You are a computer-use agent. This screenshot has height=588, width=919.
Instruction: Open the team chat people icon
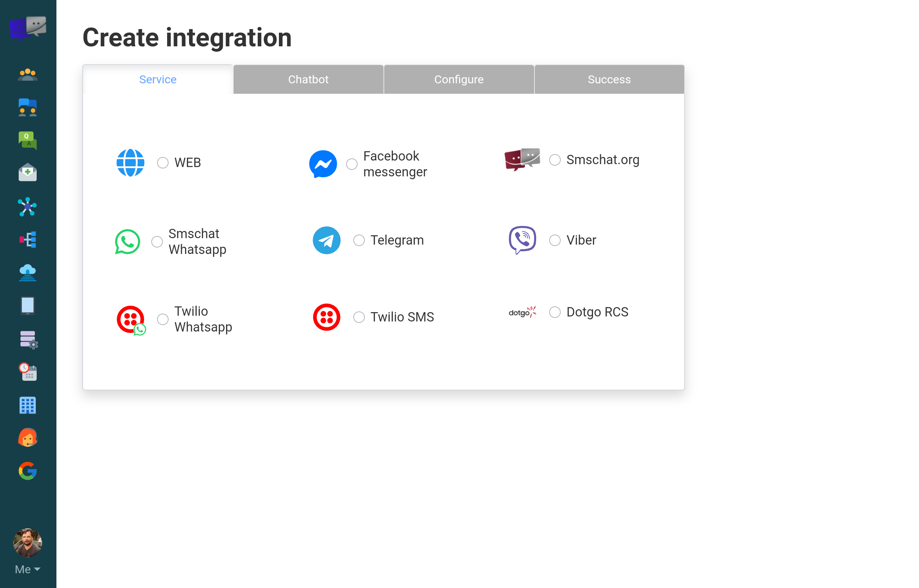click(x=28, y=108)
